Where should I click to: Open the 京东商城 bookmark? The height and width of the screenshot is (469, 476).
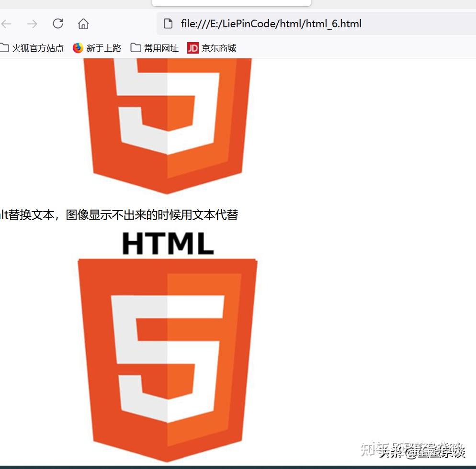(212, 48)
